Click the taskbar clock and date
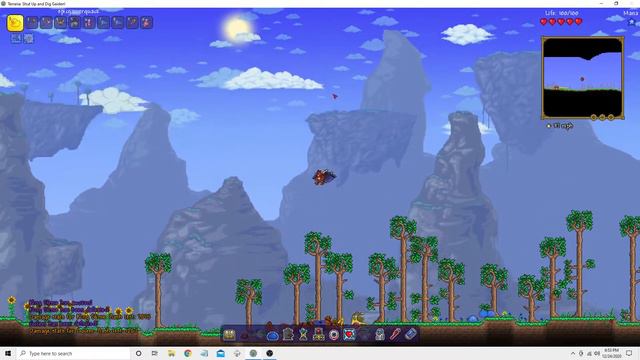Image resolution: width=640 pixels, height=360 pixels. coord(611,353)
